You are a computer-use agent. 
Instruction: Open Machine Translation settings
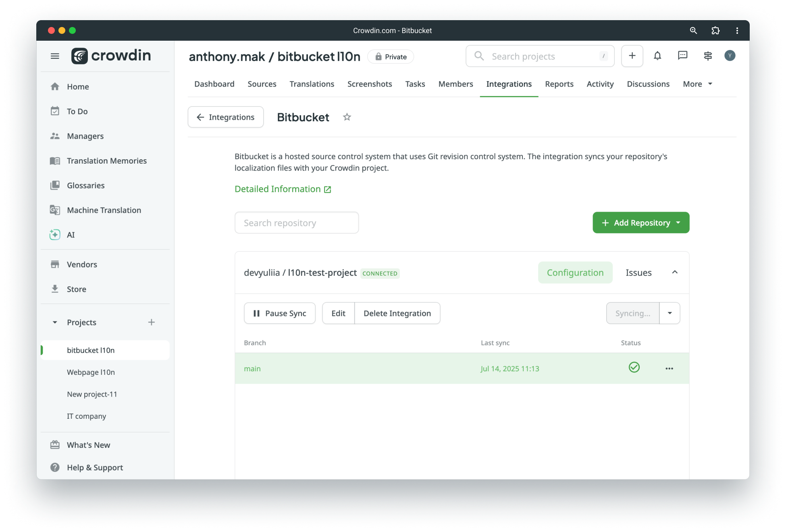point(104,210)
